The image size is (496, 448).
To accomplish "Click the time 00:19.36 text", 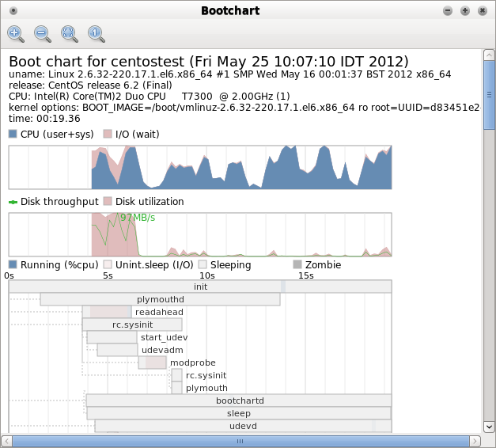I will [x=44, y=119].
